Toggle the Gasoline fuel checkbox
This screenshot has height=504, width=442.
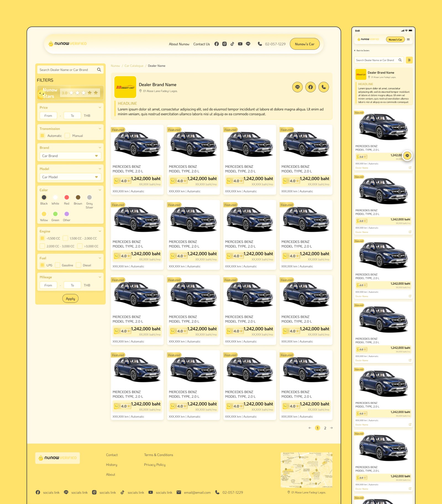click(58, 265)
